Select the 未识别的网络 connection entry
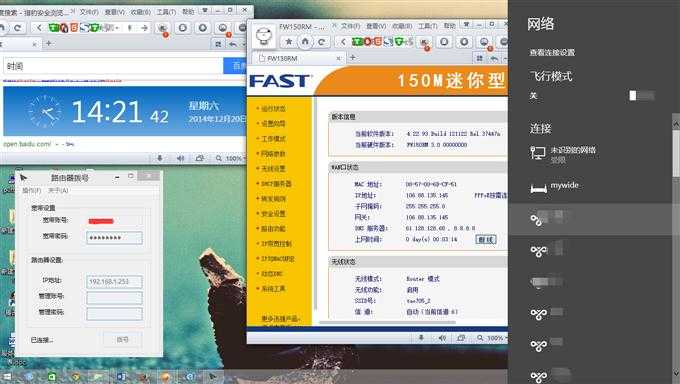The height and width of the screenshot is (384, 680). click(x=590, y=154)
